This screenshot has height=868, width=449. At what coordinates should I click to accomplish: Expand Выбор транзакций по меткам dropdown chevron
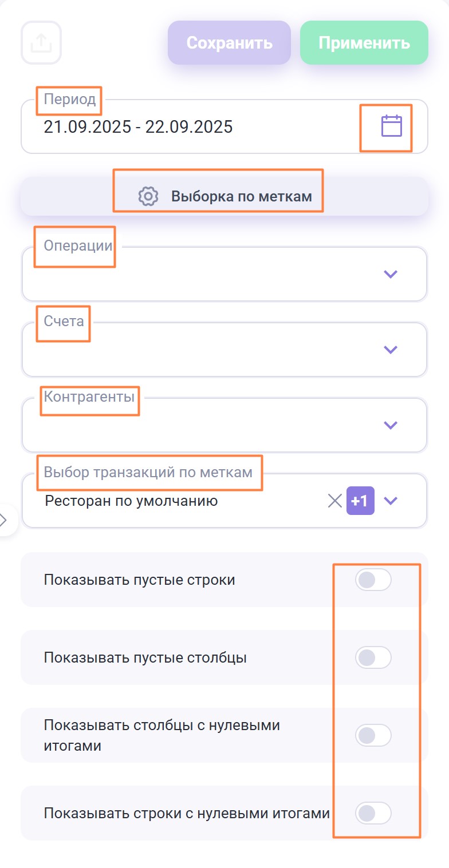click(x=391, y=501)
